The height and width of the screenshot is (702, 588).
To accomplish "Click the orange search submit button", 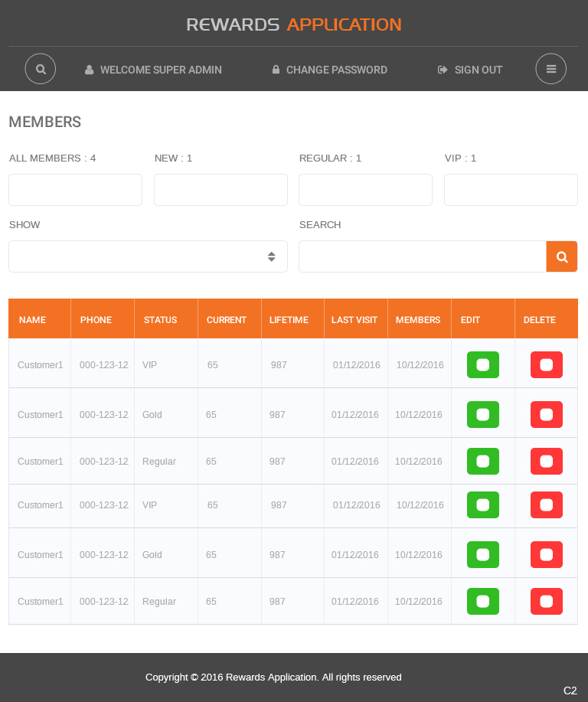I will coord(561,256).
